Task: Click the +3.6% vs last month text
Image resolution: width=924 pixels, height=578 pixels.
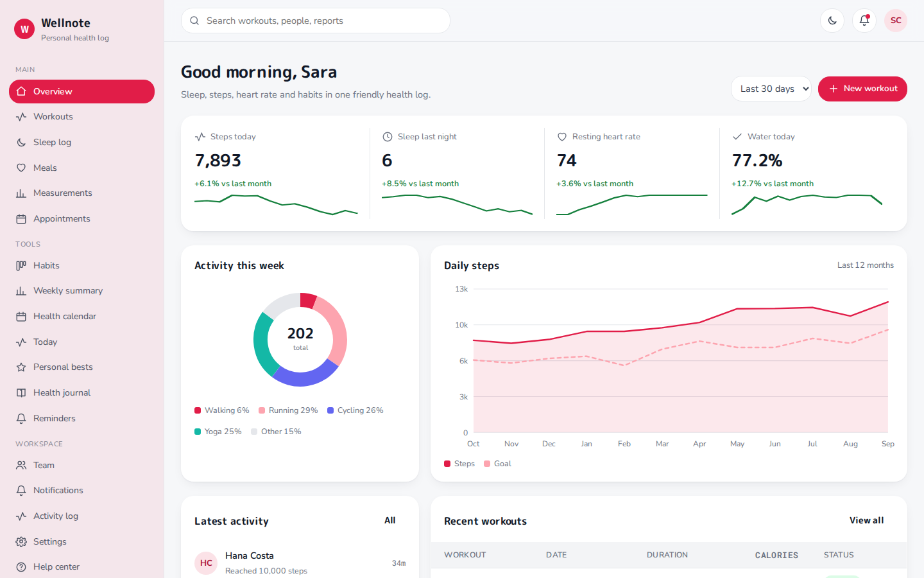Action: (595, 184)
